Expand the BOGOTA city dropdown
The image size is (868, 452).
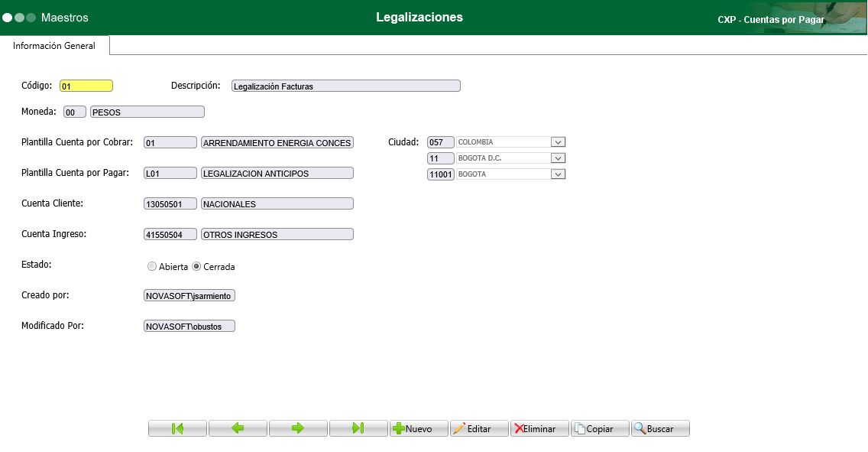[x=558, y=174]
